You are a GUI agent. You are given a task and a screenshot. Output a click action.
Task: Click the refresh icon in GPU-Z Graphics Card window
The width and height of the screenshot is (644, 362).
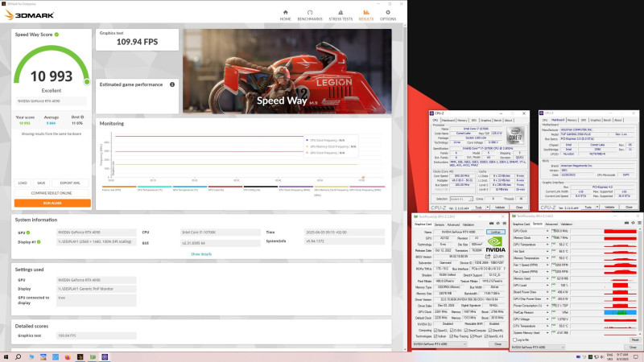(x=497, y=224)
